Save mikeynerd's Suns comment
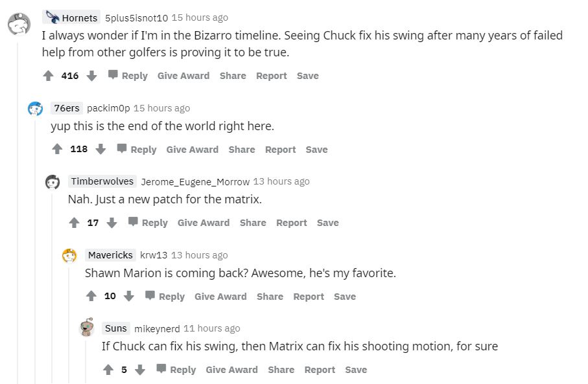The height and width of the screenshot is (384, 588). click(x=356, y=370)
